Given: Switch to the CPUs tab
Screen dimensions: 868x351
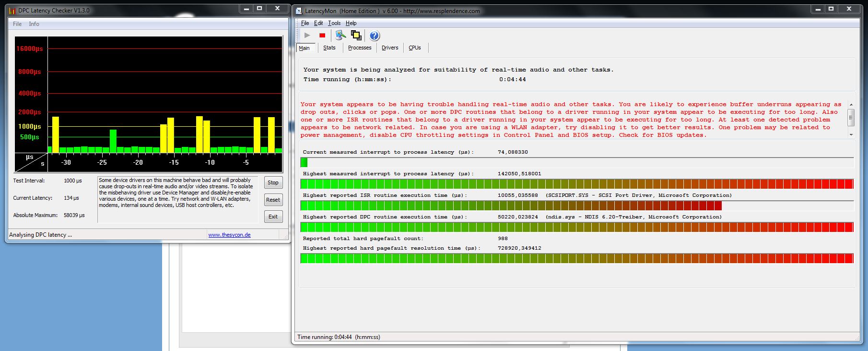Looking at the screenshot, I should coord(415,48).
